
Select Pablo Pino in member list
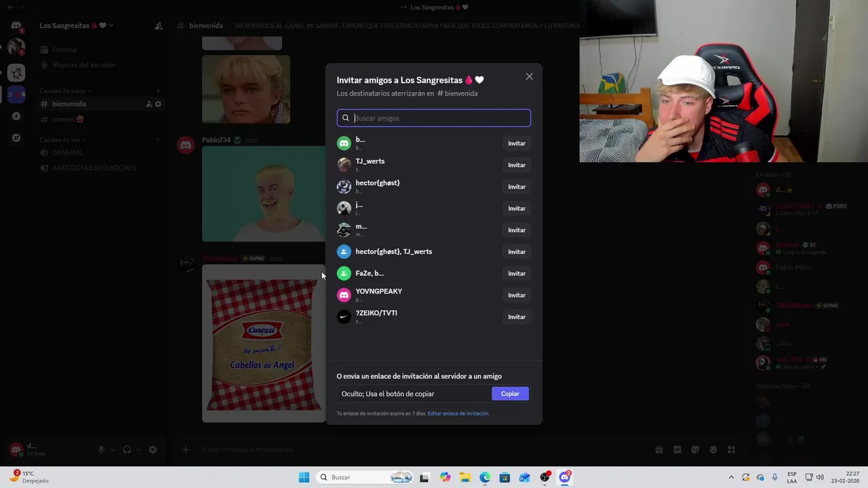point(792,267)
